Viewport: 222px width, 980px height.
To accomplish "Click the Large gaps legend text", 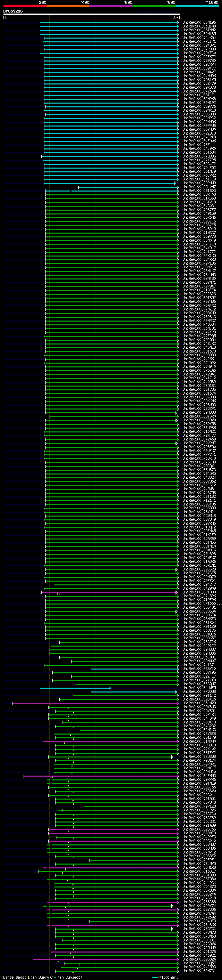I will coord(15,977).
